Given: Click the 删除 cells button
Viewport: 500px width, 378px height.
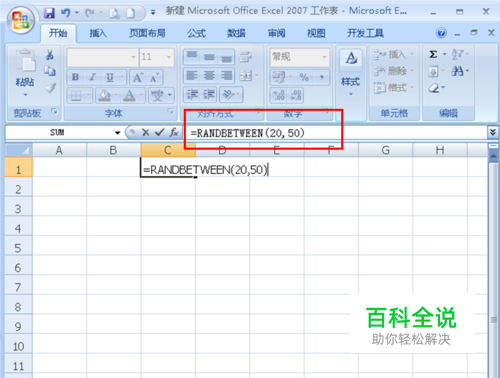Looking at the screenshot, I should 394,71.
